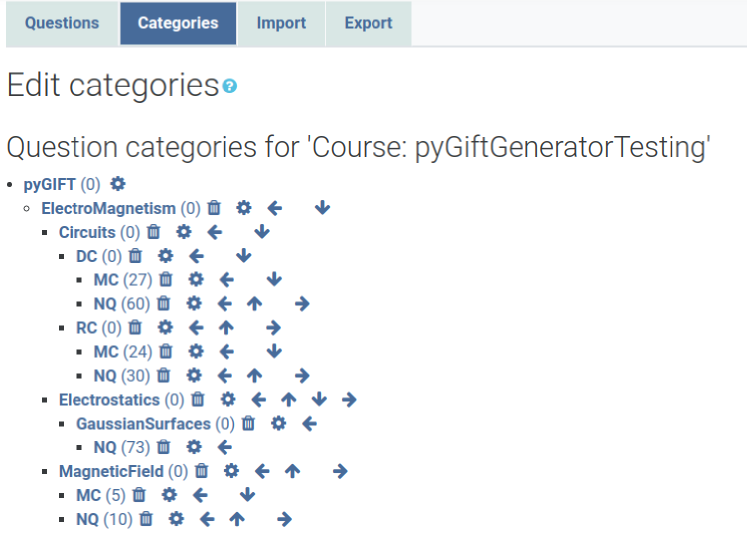Click the right arrow on the Electrostatics row
The image size is (747, 533).
pyautogui.click(x=349, y=400)
